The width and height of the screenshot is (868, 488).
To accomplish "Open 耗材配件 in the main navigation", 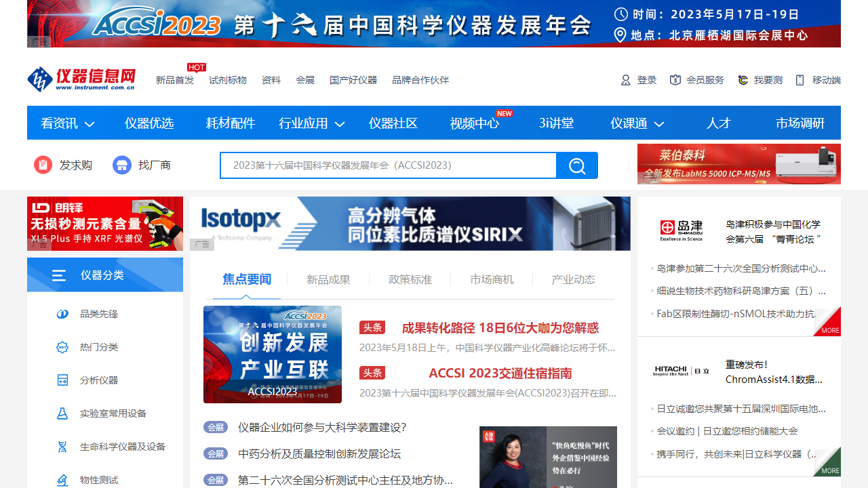I will click(x=231, y=123).
